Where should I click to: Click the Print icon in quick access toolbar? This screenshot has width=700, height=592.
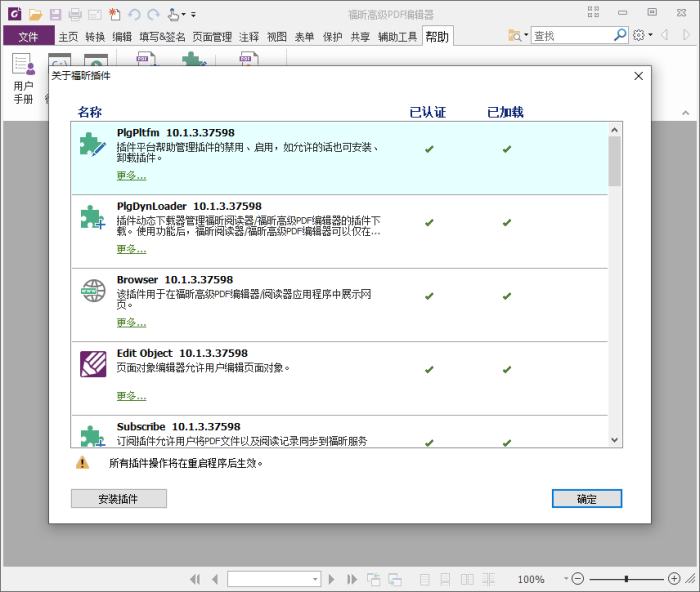pyautogui.click(x=75, y=15)
